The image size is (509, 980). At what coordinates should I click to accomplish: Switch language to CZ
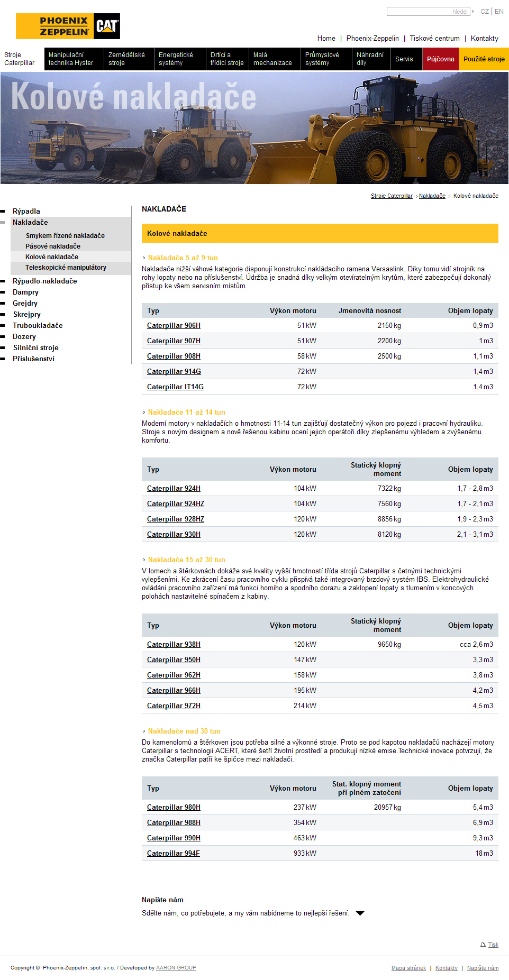[x=485, y=11]
